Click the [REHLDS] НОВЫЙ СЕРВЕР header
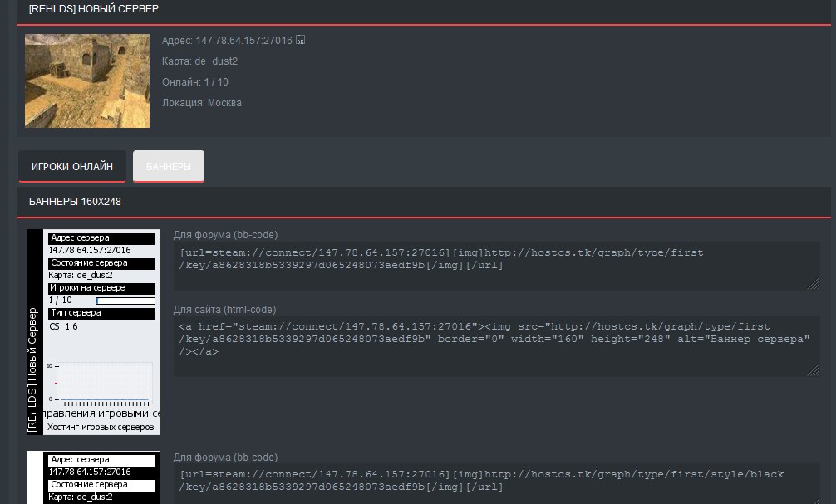The image size is (836, 504). pos(94,9)
